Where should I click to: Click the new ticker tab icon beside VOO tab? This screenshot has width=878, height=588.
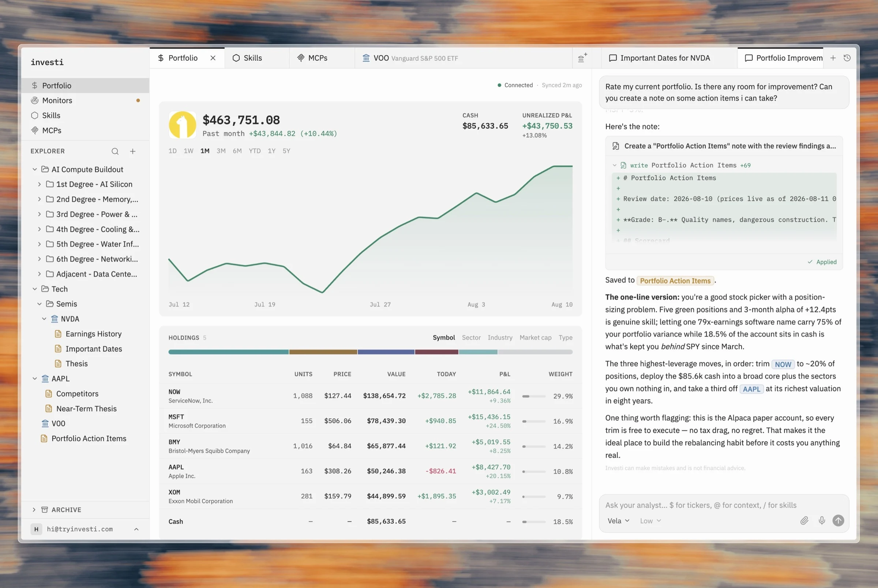[x=582, y=58]
